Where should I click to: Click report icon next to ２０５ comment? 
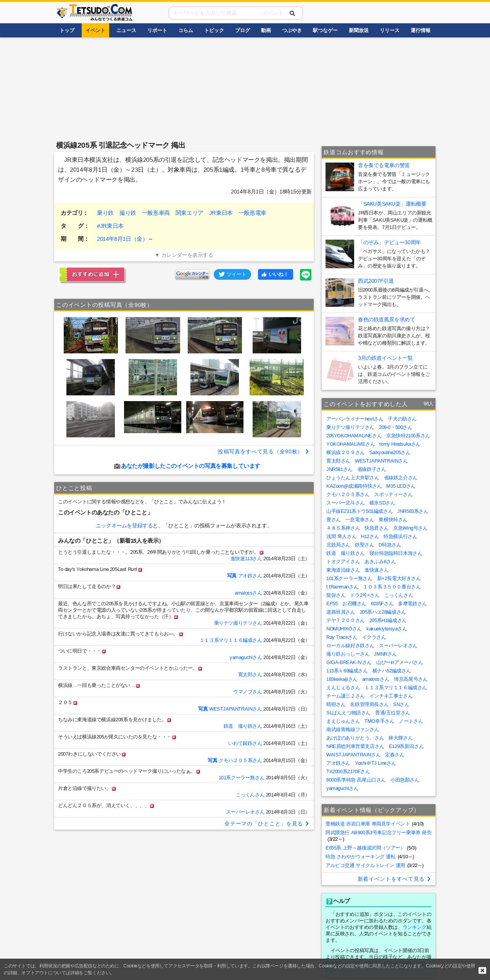click(x=75, y=703)
